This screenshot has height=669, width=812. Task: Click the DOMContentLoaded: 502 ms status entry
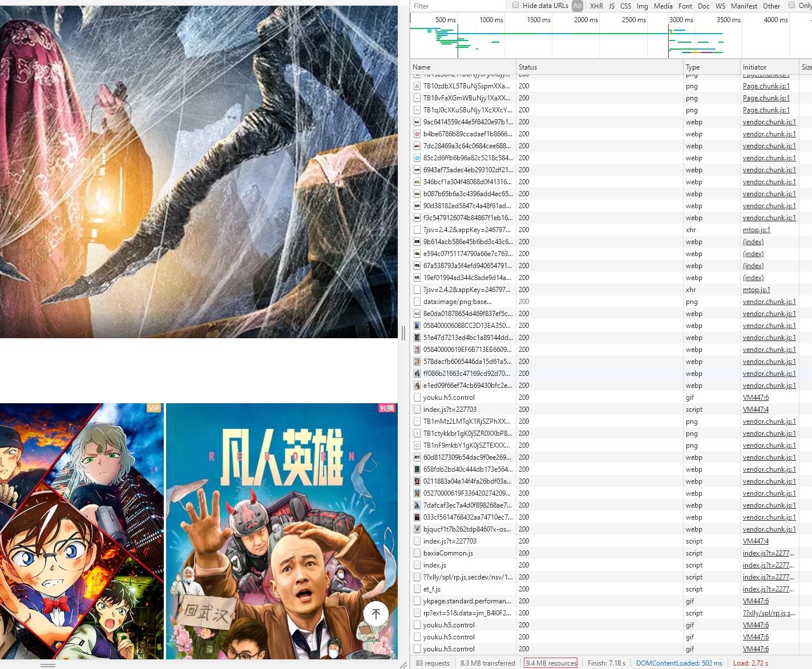coord(679,663)
